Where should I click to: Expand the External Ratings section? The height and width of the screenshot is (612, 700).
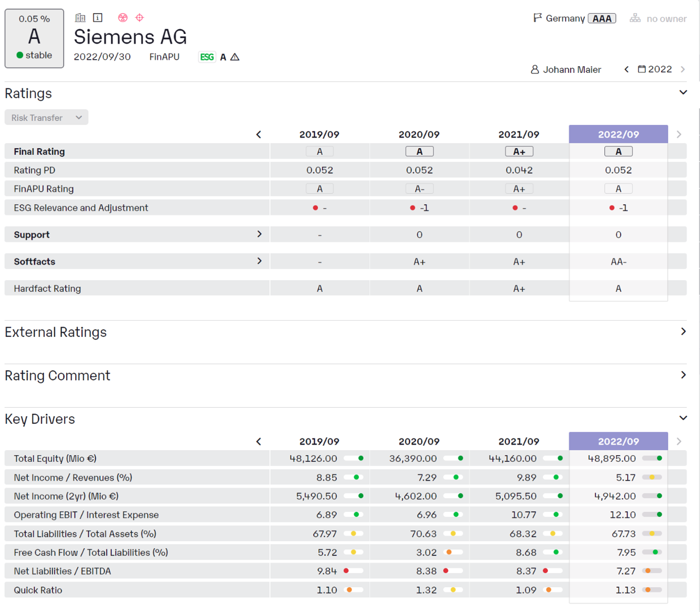(x=683, y=332)
